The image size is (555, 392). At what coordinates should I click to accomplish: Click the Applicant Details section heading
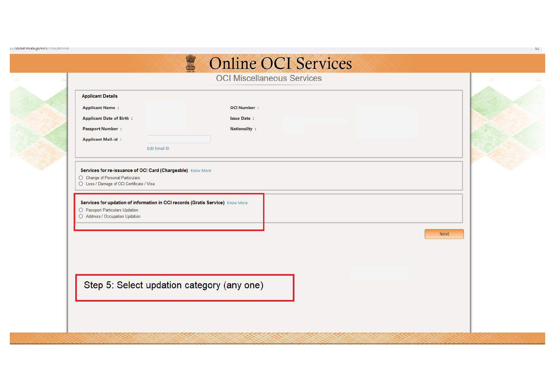[100, 96]
